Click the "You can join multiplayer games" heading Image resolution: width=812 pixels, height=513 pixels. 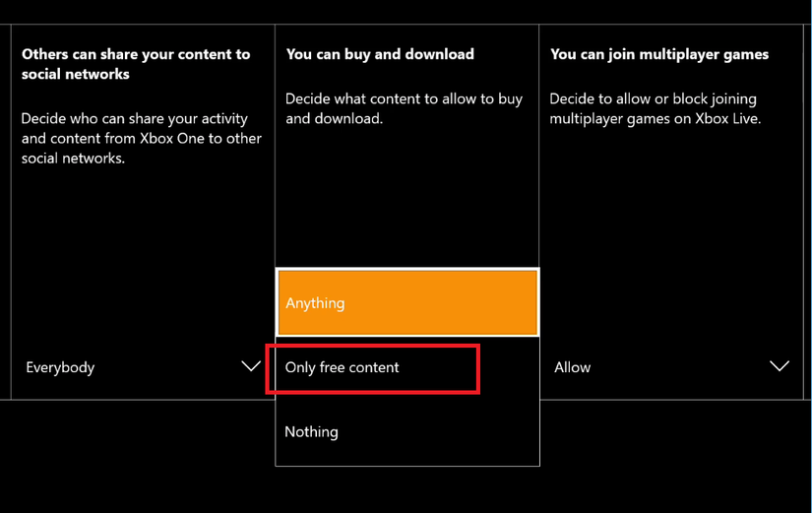point(659,54)
